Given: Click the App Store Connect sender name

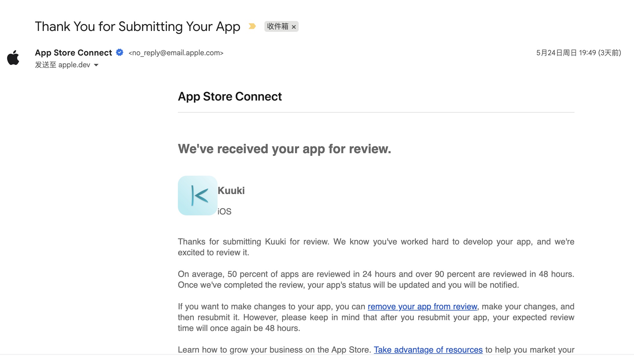Looking at the screenshot, I should coord(73,53).
